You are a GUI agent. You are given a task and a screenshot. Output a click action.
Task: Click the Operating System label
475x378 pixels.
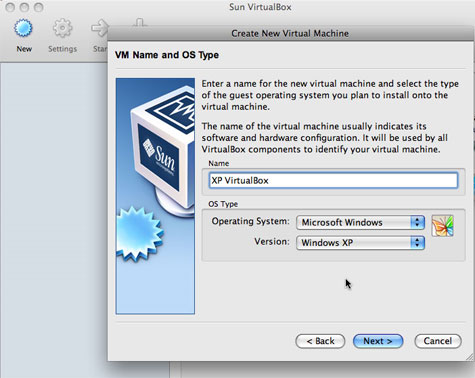pos(251,221)
